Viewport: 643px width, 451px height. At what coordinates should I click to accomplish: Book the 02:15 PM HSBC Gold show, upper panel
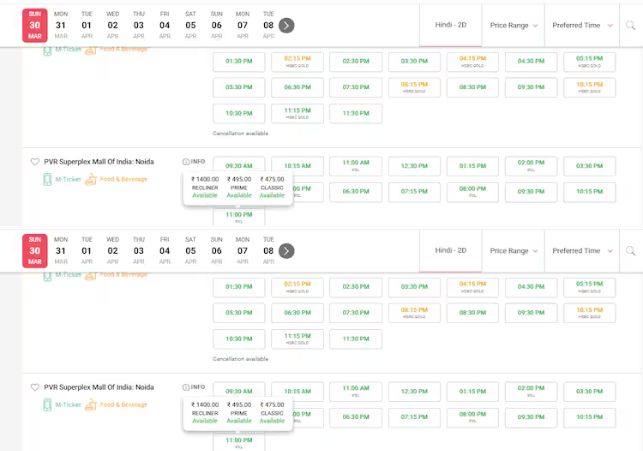[x=297, y=62]
